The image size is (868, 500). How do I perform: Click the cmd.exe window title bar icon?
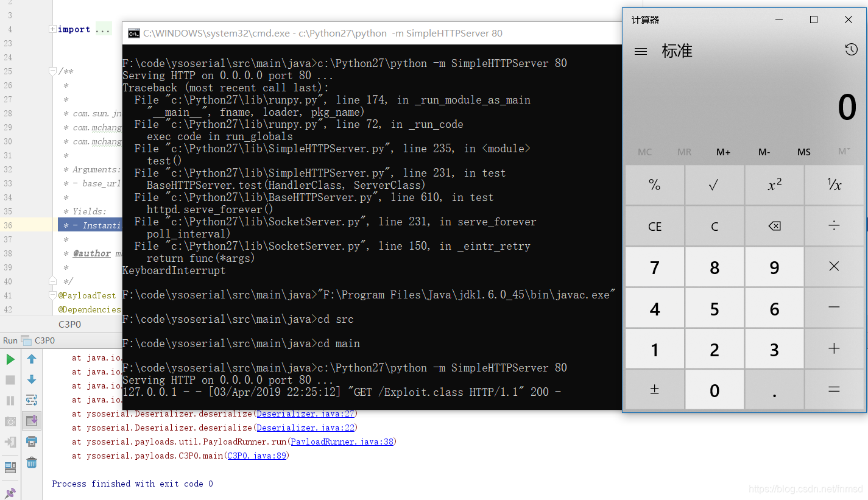click(133, 33)
